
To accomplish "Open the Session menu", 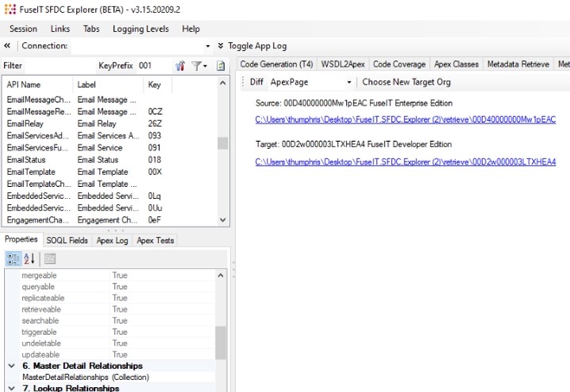I will [x=23, y=29].
